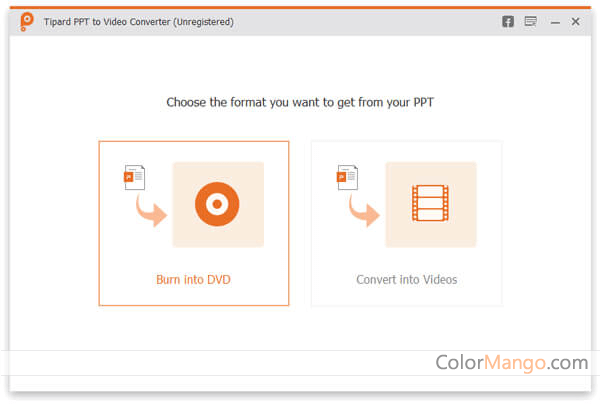This screenshot has height=404, width=600.
Task: Click the curved arrow in Burn into DVD card
Action: (152, 211)
